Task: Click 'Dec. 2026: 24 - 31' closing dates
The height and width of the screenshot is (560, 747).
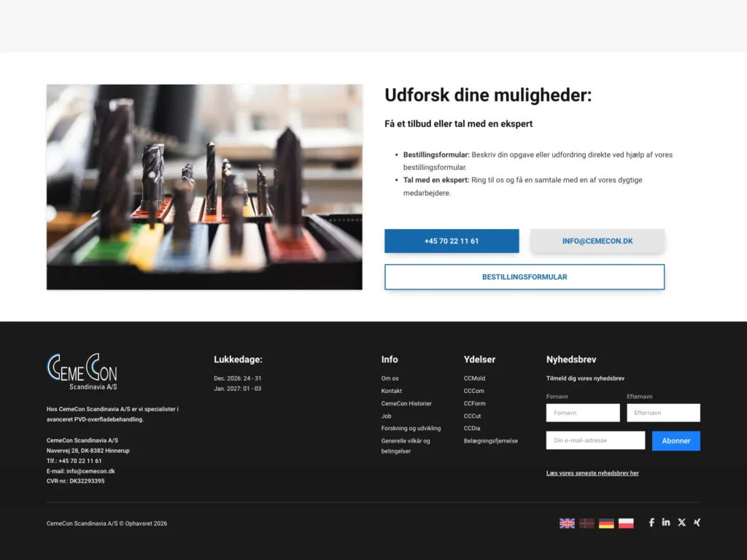Action: (238, 378)
